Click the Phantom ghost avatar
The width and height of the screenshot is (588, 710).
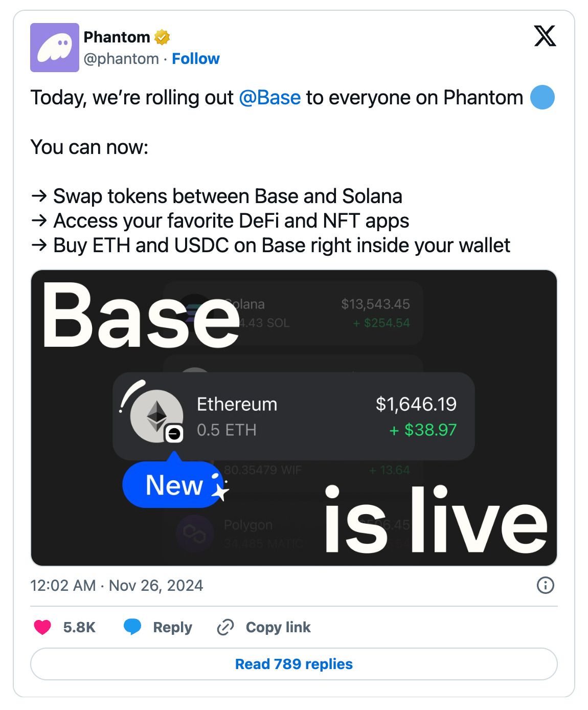coord(55,48)
